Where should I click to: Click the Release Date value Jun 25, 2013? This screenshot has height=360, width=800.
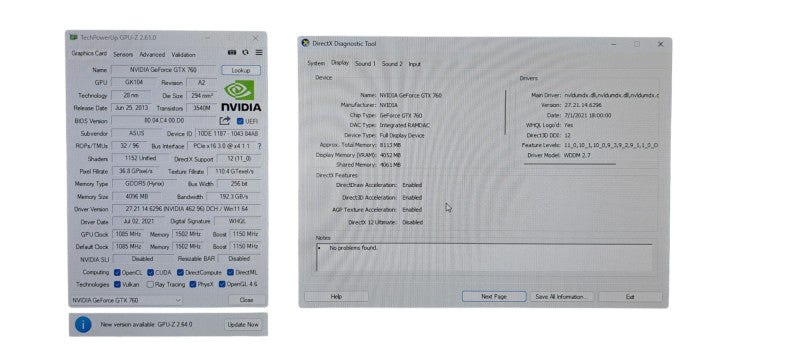[131, 108]
